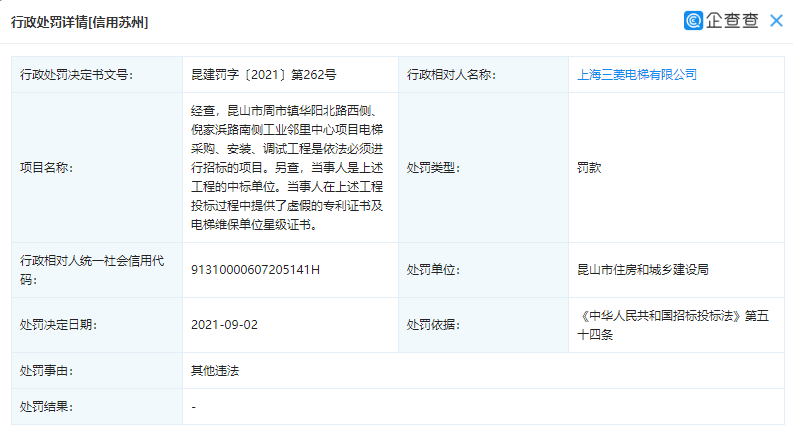
Task: Open the 上海三菱电梯有限公司 company link
Action: tap(637, 75)
